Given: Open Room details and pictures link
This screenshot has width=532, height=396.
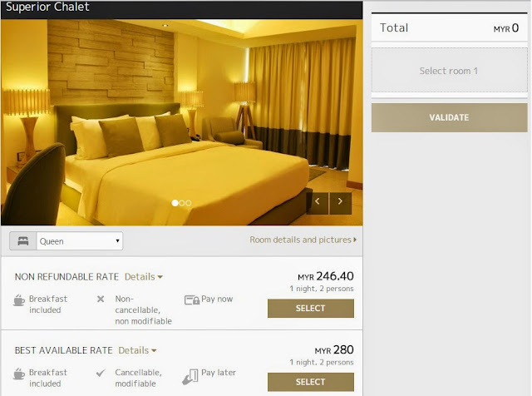Looking at the screenshot, I should coord(303,240).
